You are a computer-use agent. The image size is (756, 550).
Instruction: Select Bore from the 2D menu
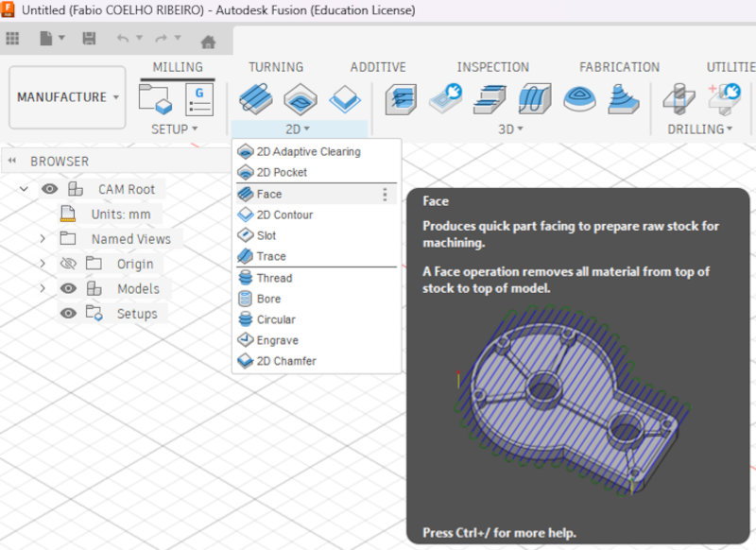[317, 299]
